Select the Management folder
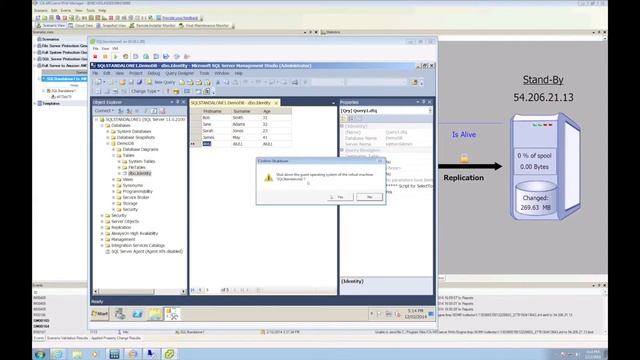640x360 pixels. coord(123,240)
